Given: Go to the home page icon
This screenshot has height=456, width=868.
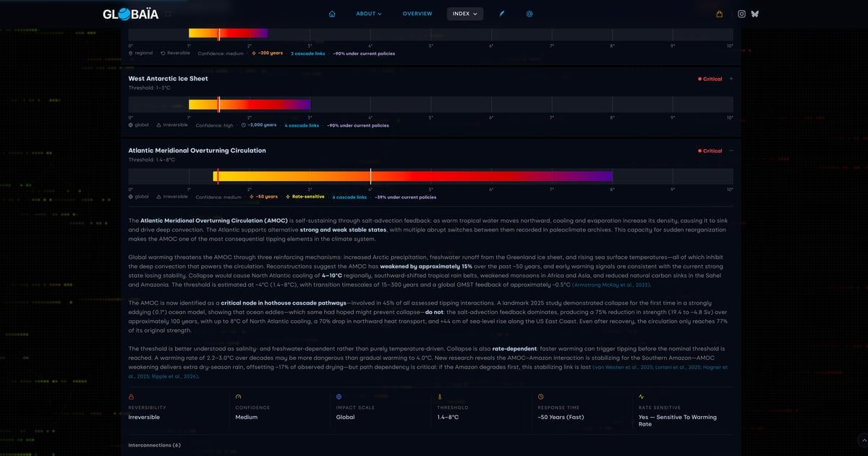Looking at the screenshot, I should pos(332,14).
